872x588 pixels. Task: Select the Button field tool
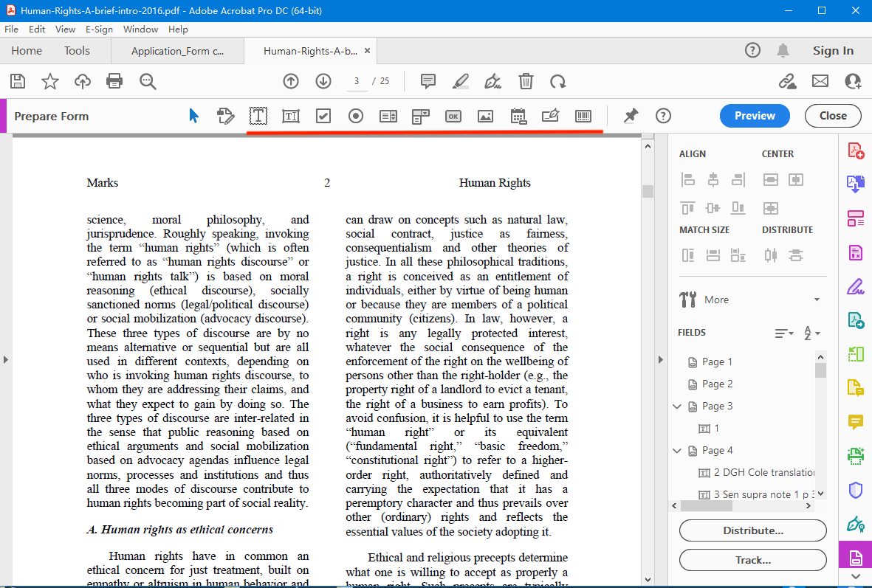click(453, 116)
